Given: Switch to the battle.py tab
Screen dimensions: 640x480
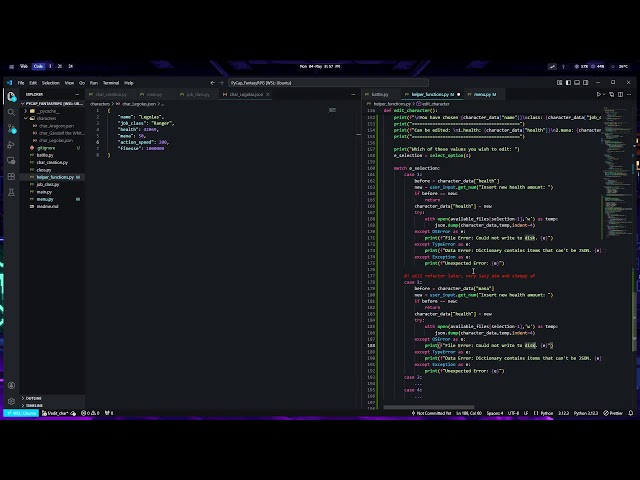Looking at the screenshot, I should pos(380,94).
